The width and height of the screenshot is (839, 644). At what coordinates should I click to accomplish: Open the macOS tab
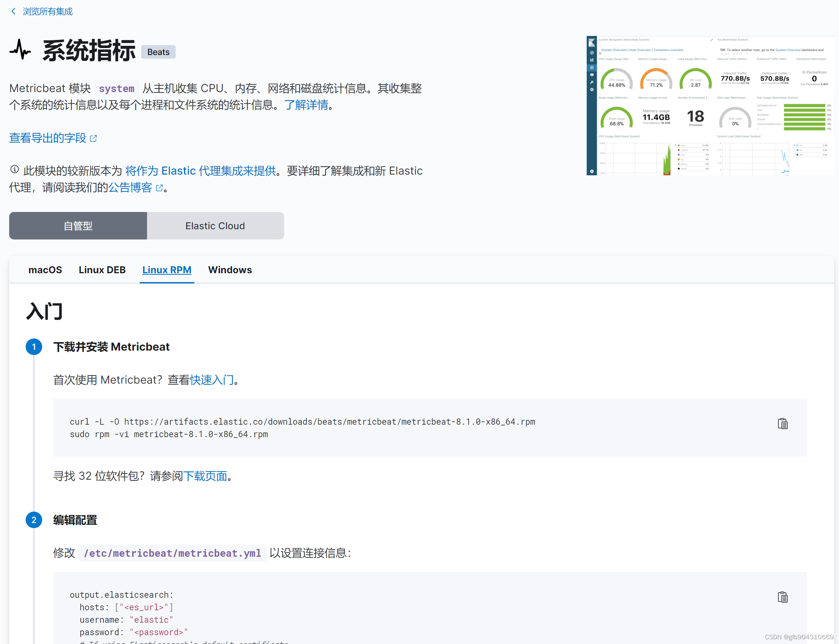pyautogui.click(x=45, y=270)
